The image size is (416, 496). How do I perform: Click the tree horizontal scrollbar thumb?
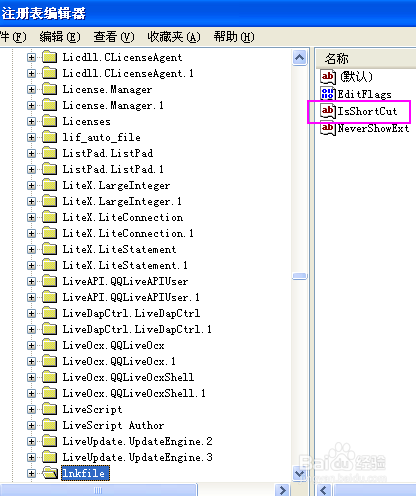(98, 490)
